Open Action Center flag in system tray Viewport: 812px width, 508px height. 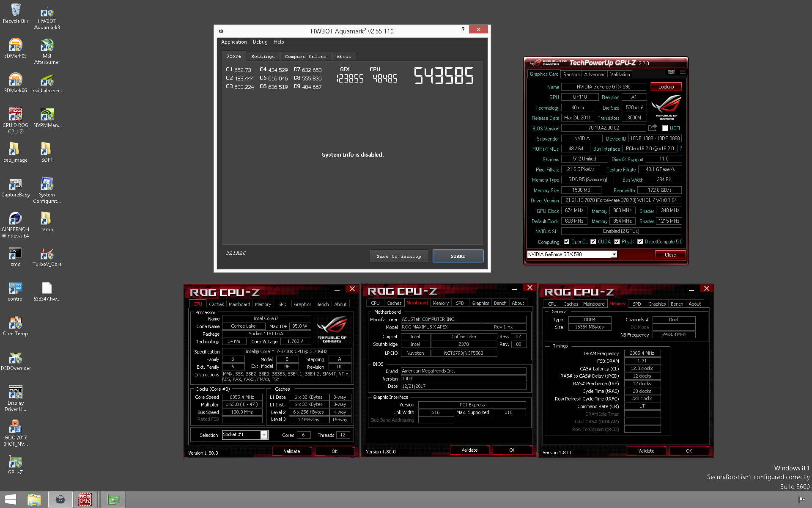[x=801, y=500]
